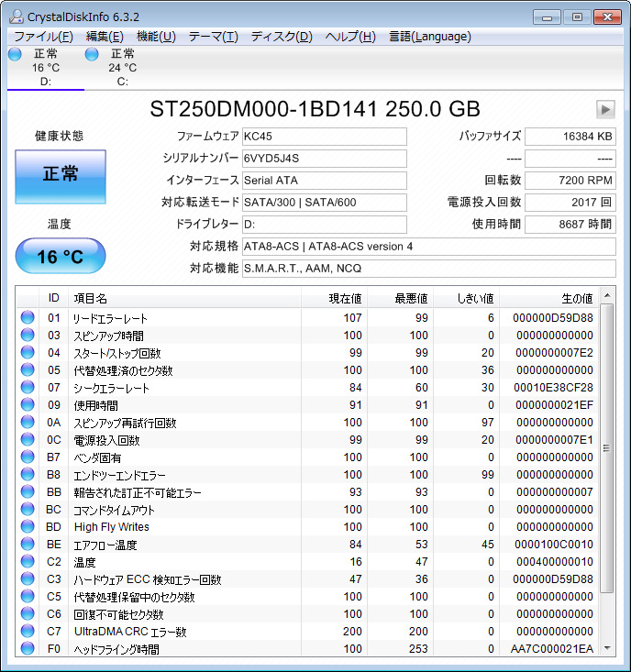Open the 言語(Language) menu

pos(429,37)
